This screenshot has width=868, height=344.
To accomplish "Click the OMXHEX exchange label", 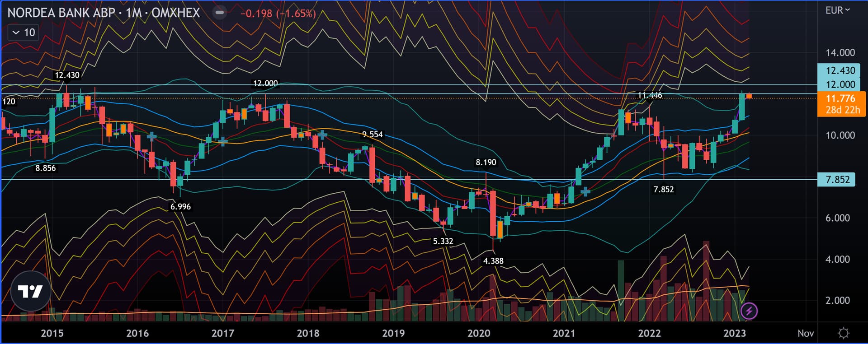I will tap(175, 13).
